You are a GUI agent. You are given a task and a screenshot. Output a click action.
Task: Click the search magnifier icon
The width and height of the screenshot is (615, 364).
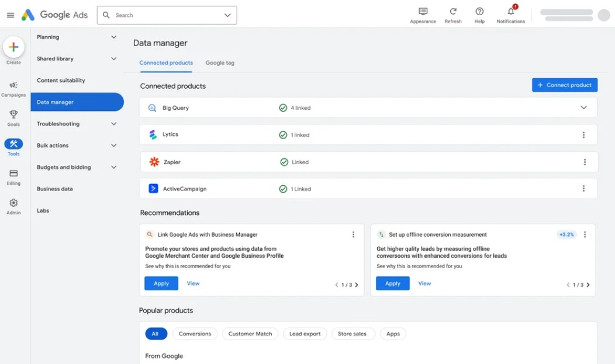pyautogui.click(x=106, y=15)
